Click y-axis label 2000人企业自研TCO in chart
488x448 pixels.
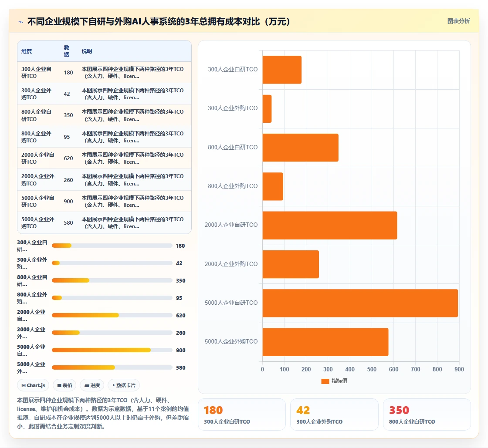coord(231,225)
